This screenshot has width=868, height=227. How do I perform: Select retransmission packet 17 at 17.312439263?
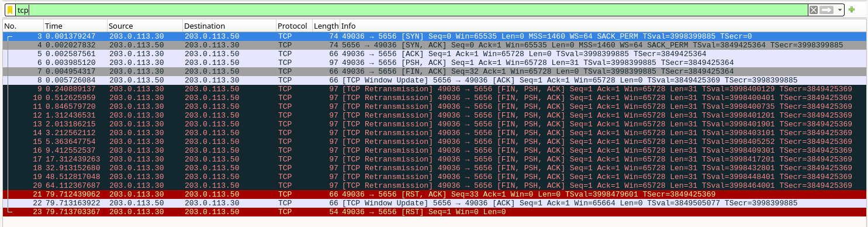(x=434, y=159)
